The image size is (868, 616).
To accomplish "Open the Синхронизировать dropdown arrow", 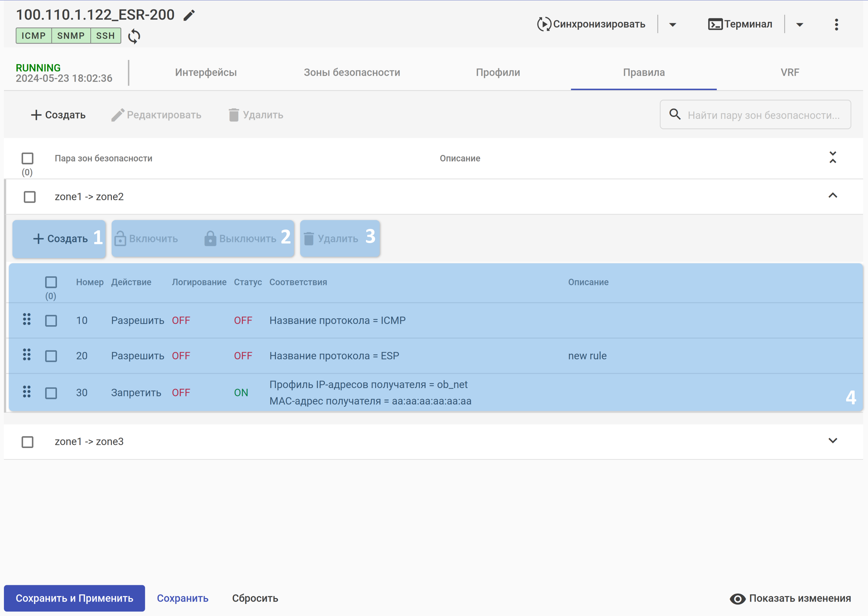I will [x=673, y=25].
